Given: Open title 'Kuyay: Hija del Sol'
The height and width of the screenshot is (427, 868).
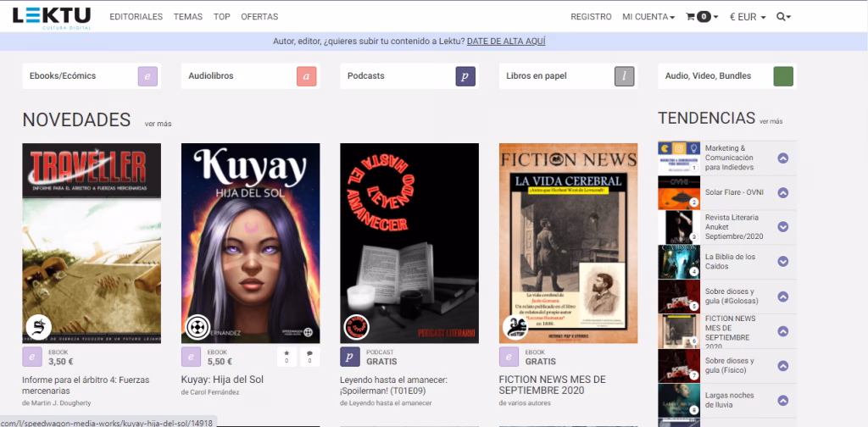Looking at the screenshot, I should [x=222, y=380].
